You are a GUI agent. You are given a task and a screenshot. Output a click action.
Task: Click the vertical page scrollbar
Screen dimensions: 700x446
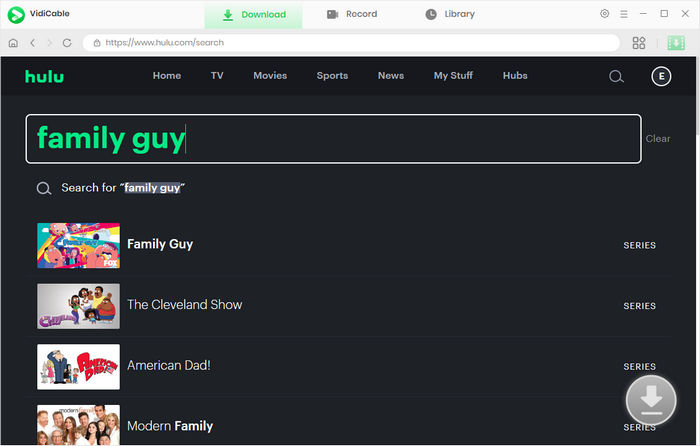[698, 96]
